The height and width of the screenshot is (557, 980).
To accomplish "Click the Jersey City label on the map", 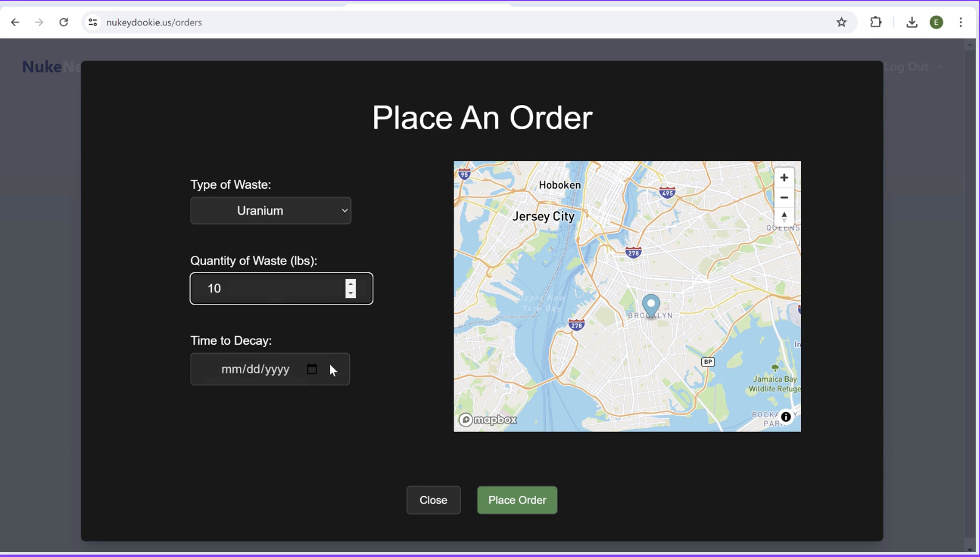I will (543, 217).
